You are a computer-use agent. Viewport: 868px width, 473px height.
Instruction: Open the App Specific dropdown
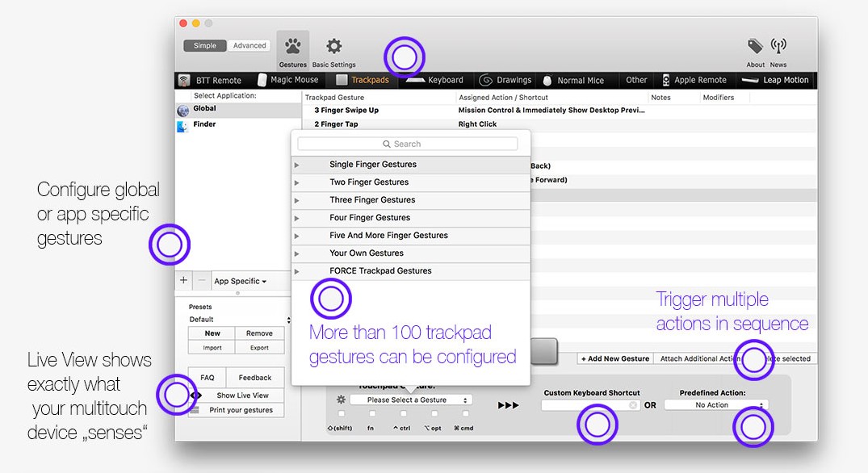coord(240,281)
